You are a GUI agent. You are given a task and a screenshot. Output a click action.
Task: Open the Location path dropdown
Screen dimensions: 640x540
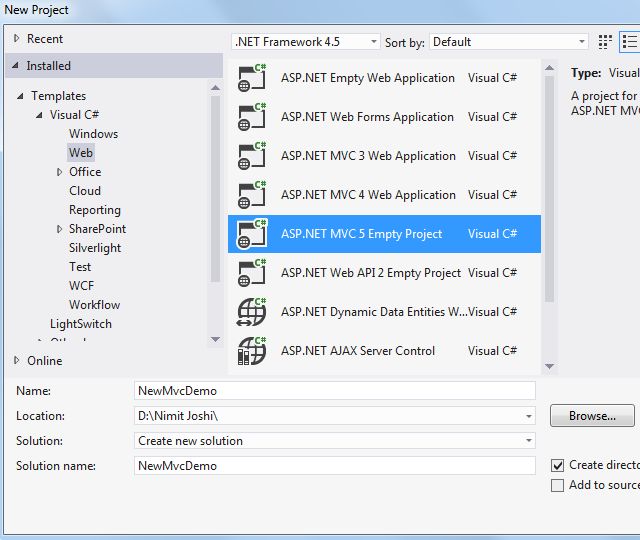tap(529, 416)
